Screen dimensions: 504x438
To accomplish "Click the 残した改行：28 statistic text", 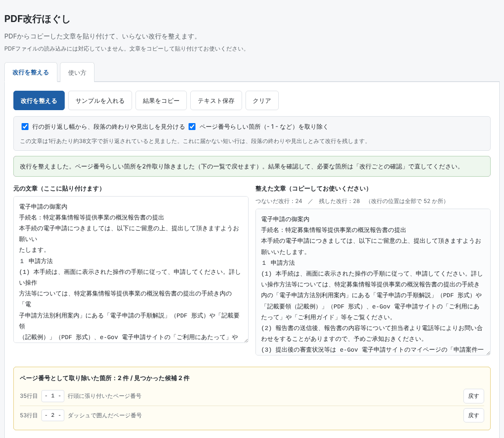I will (339, 201).
